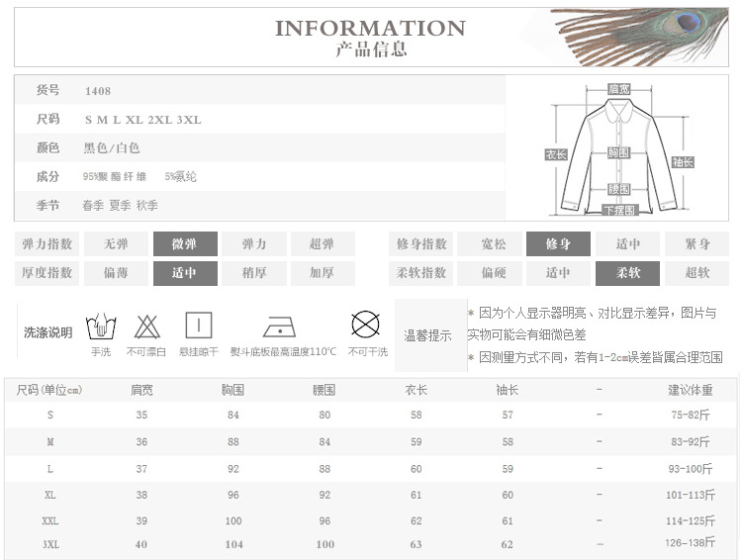Select 超弹 in the elasticity index
Screen dimensions: 742x560
click(x=323, y=243)
